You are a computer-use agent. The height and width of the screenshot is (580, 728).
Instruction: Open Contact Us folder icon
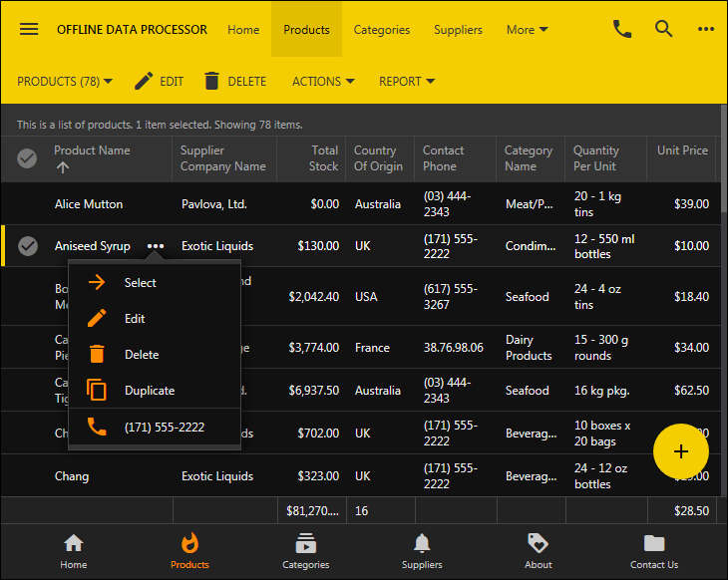point(654,551)
